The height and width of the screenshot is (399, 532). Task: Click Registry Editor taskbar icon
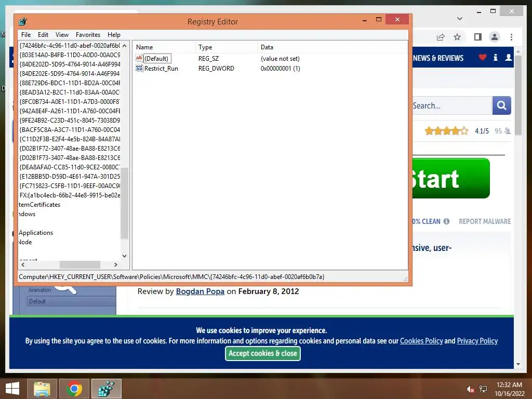tap(106, 389)
